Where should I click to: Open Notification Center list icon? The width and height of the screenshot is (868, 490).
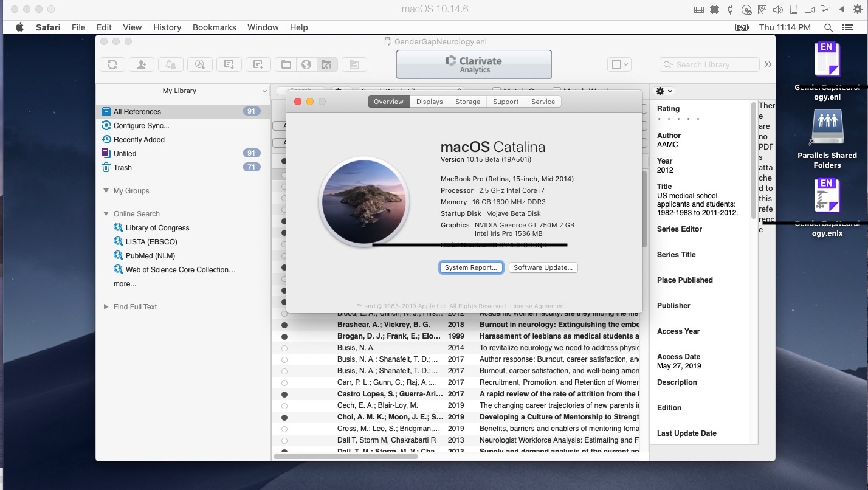point(847,27)
